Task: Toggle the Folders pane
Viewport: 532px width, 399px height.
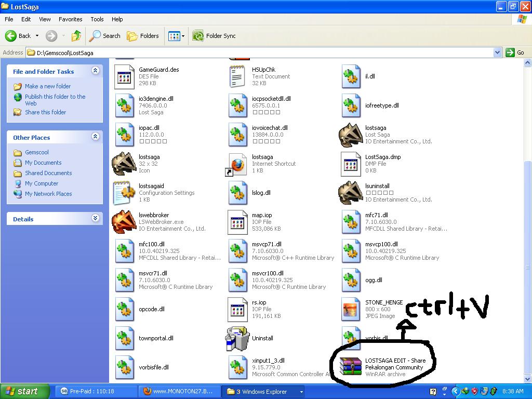Action: (142, 36)
